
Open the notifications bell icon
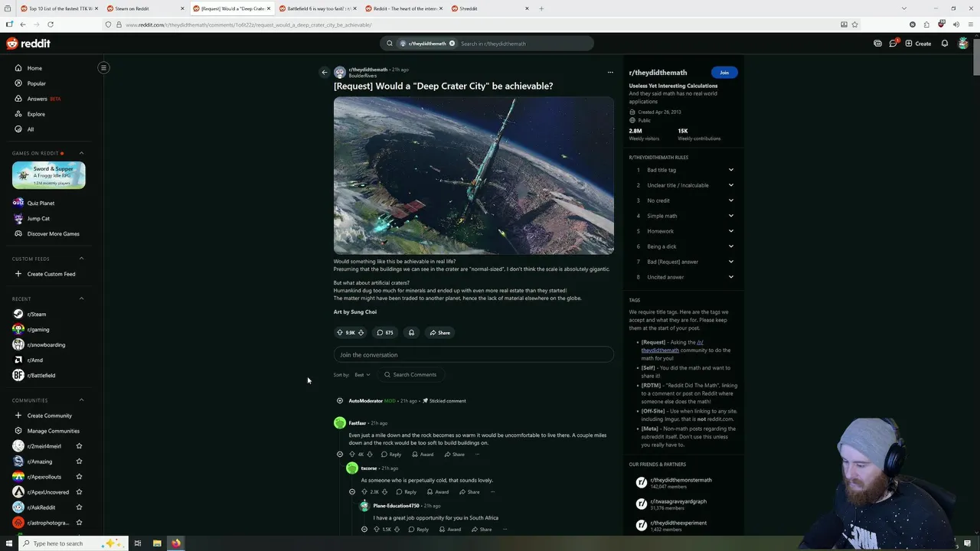tap(945, 44)
